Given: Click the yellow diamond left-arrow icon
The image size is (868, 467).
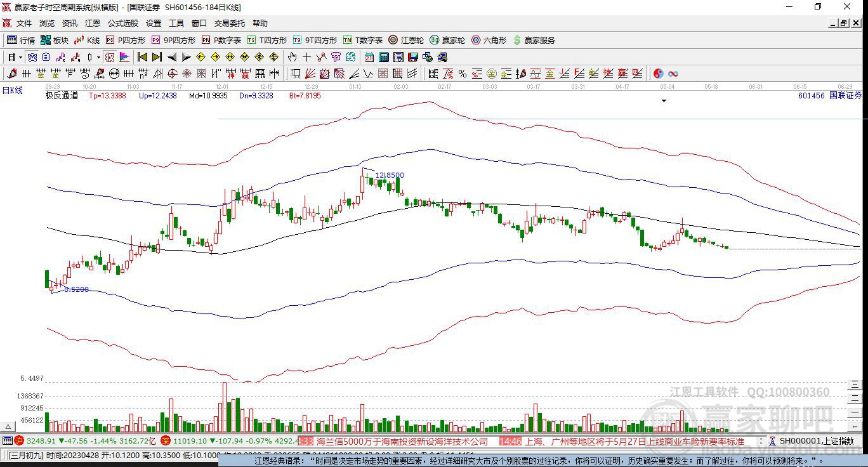Looking at the screenshot, I should click(x=201, y=57).
